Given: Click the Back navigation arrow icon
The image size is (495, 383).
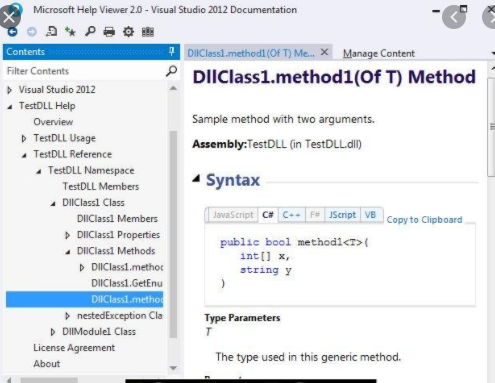Looking at the screenshot, I should 13,32.
